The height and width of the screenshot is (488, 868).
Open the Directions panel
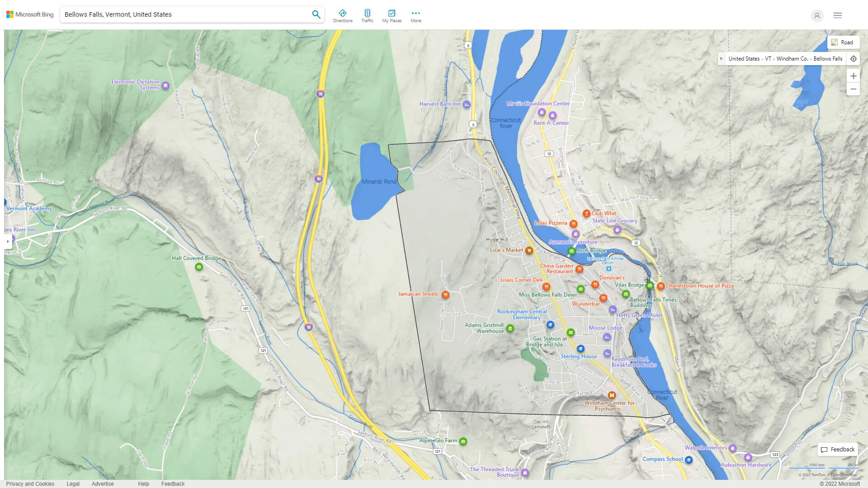click(343, 14)
